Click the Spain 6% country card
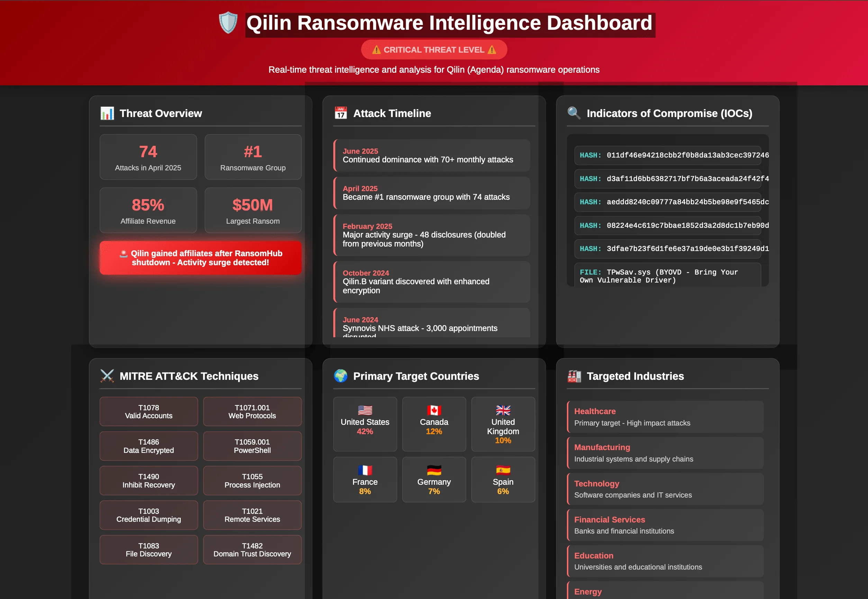 503,480
